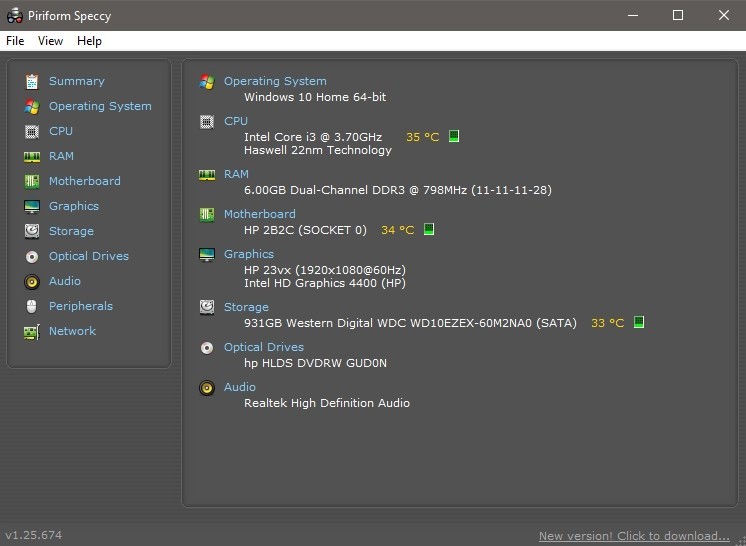Click the Operating System flag icon in sidebar
This screenshot has width=746, height=546.
pos(32,107)
